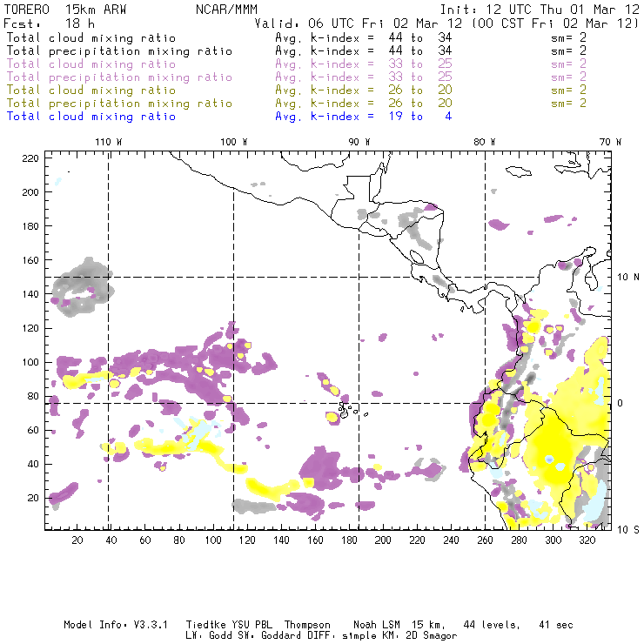
Task: Select the "60" tick on the horizontal axis
Action: point(145,540)
